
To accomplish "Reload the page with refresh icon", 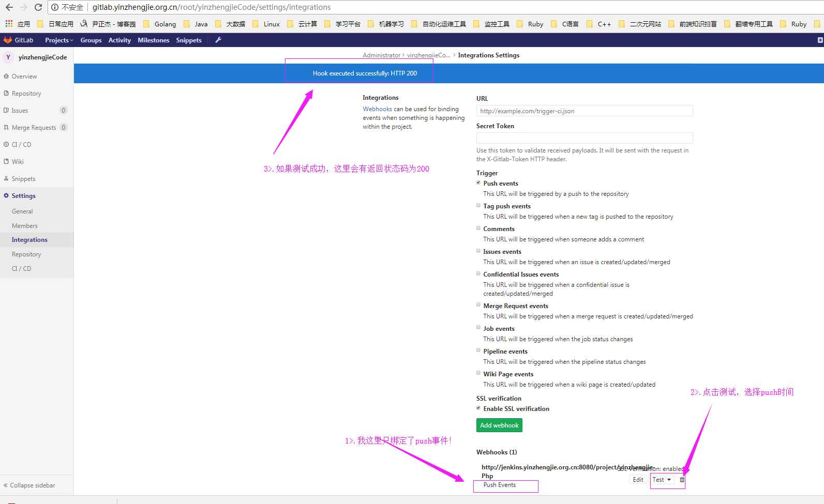I will (38, 7).
